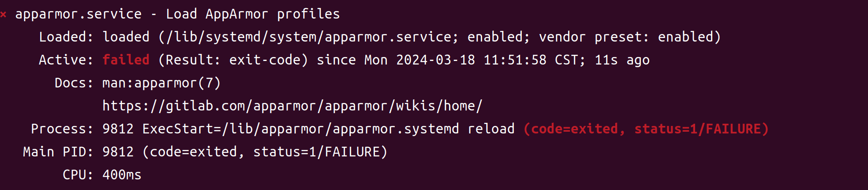Click the Main PID 9812 value
This screenshot has width=868, height=190.
[x=118, y=152]
